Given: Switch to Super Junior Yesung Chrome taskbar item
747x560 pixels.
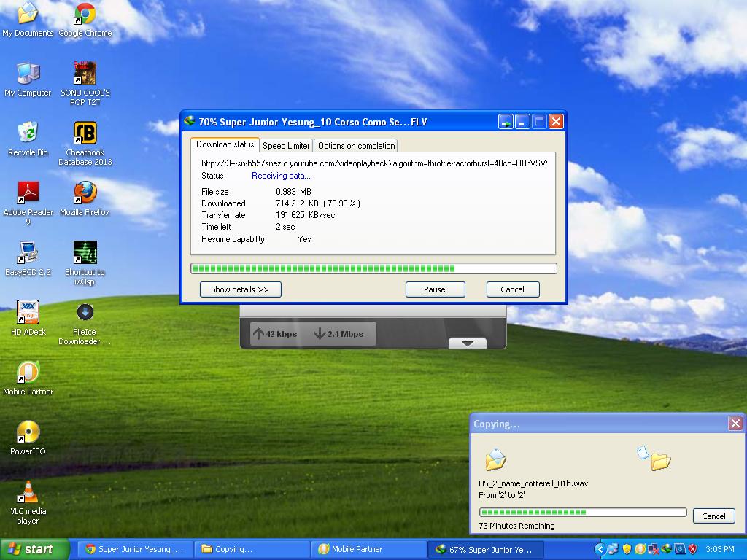Looking at the screenshot, I should tap(135, 549).
